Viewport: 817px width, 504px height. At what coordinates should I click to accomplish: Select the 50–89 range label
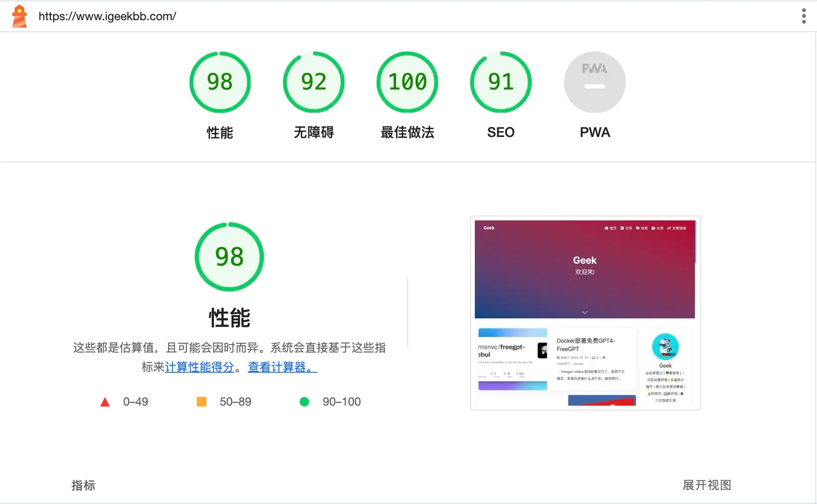point(235,402)
